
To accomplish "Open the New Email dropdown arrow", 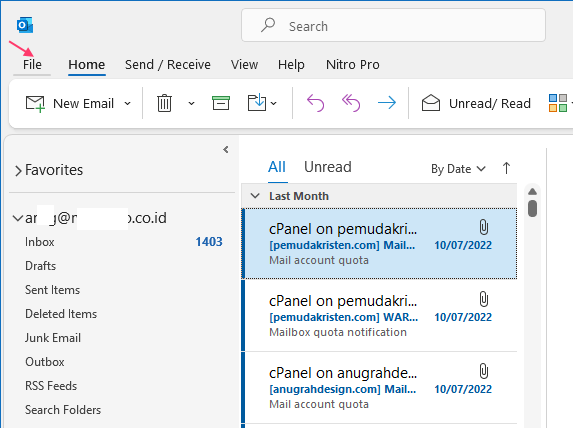I will (127, 103).
